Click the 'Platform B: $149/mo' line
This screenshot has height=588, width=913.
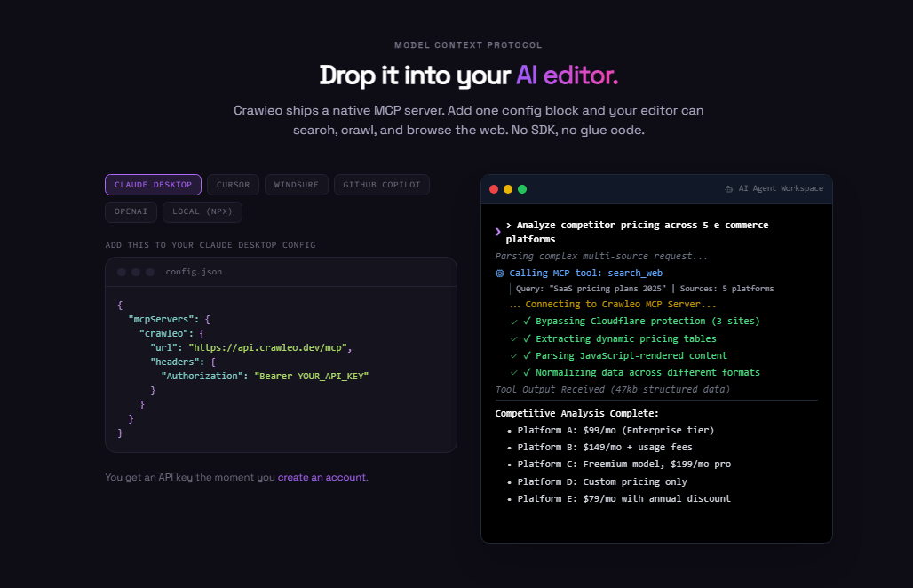605,447
